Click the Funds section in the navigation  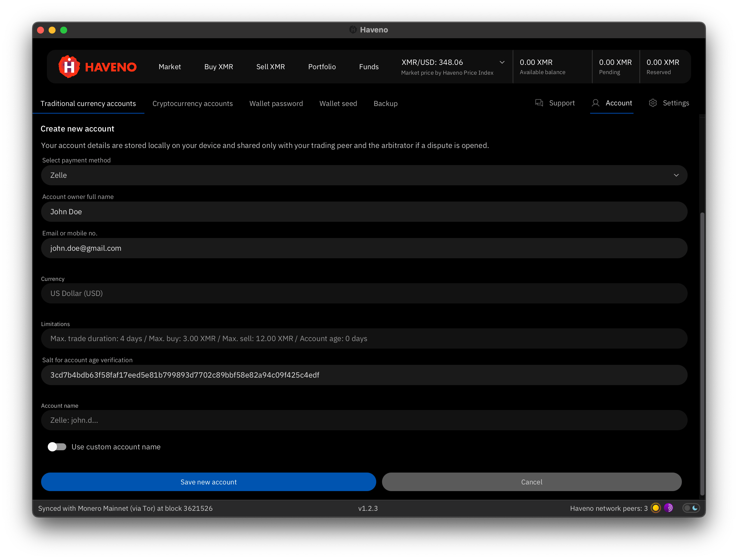pyautogui.click(x=369, y=66)
